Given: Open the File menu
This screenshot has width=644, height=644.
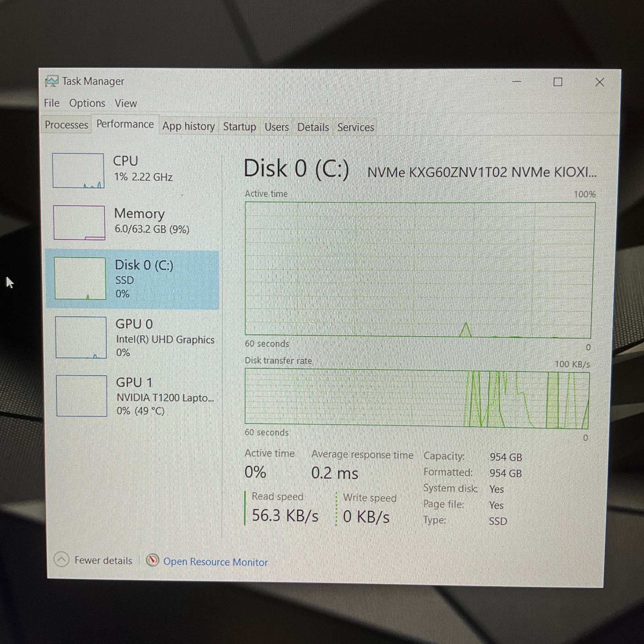Looking at the screenshot, I should (x=52, y=103).
